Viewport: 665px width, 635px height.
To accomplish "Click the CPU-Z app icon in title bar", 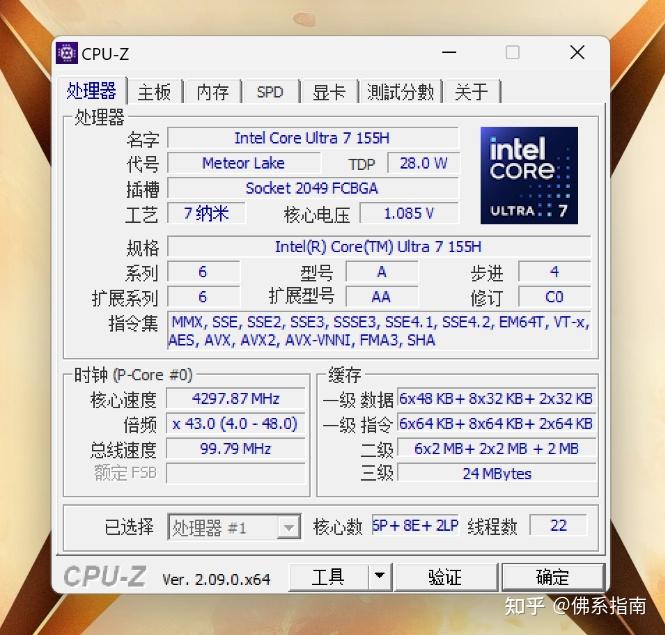I will [67, 53].
